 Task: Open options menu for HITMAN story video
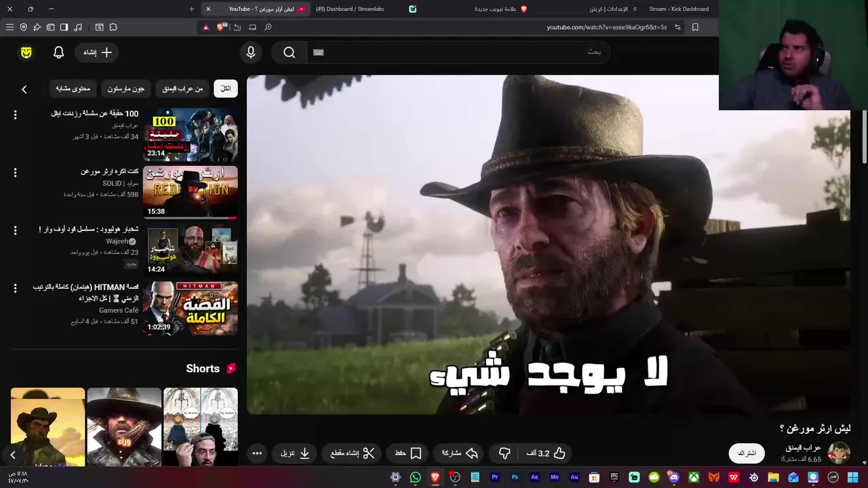pyautogui.click(x=15, y=289)
